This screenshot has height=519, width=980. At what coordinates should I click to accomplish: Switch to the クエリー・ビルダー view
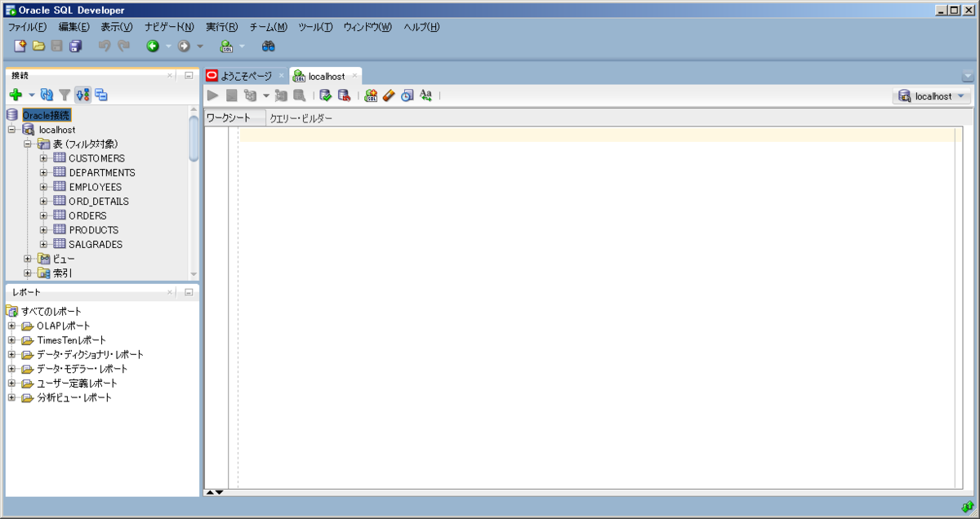tap(301, 116)
